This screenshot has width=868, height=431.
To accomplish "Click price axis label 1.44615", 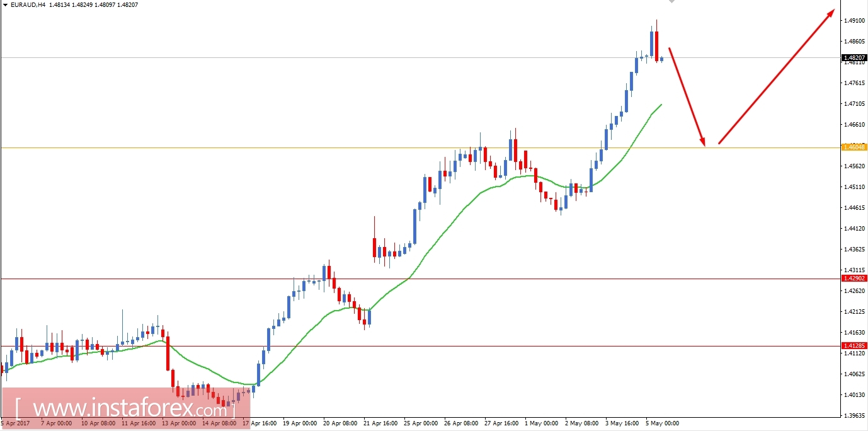I will [x=854, y=208].
